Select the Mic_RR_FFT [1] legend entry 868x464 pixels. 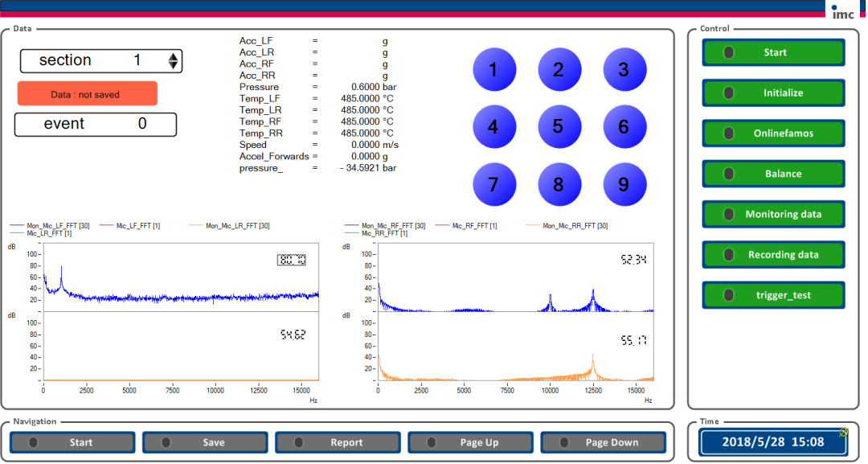(x=376, y=234)
